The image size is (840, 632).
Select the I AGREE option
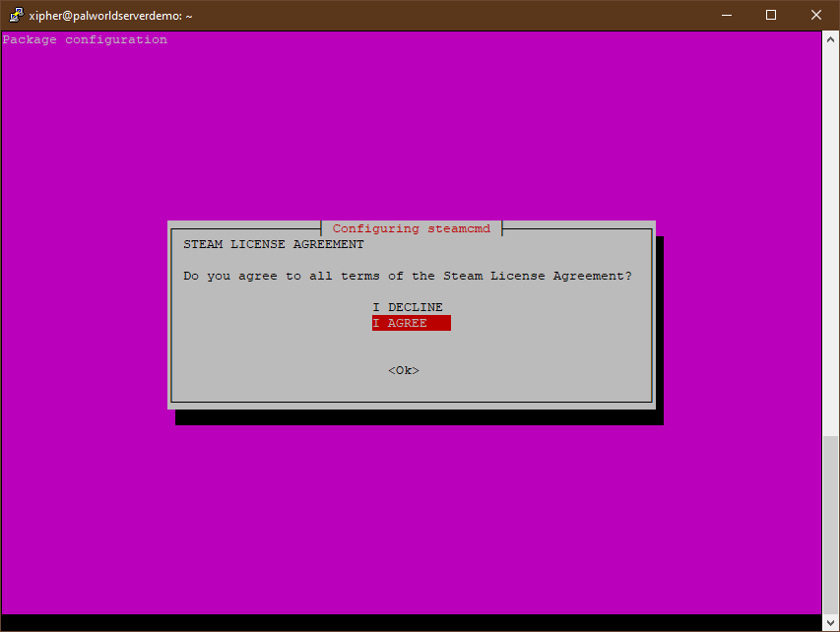(412, 323)
